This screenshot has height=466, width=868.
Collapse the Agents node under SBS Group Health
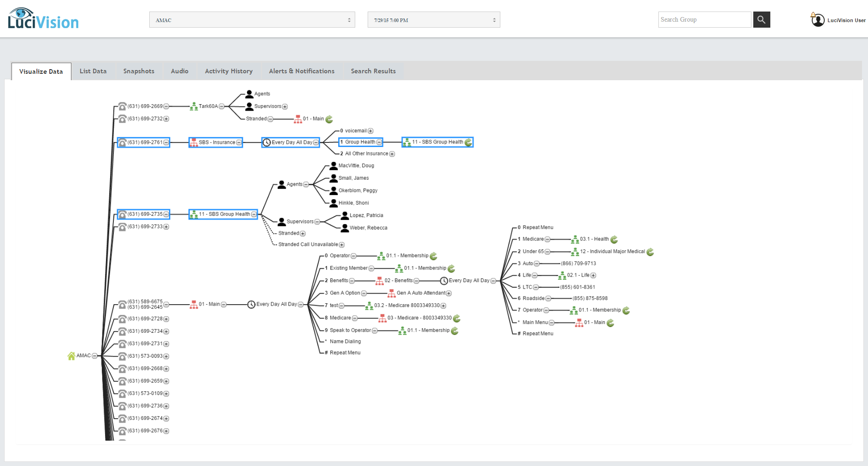click(306, 184)
